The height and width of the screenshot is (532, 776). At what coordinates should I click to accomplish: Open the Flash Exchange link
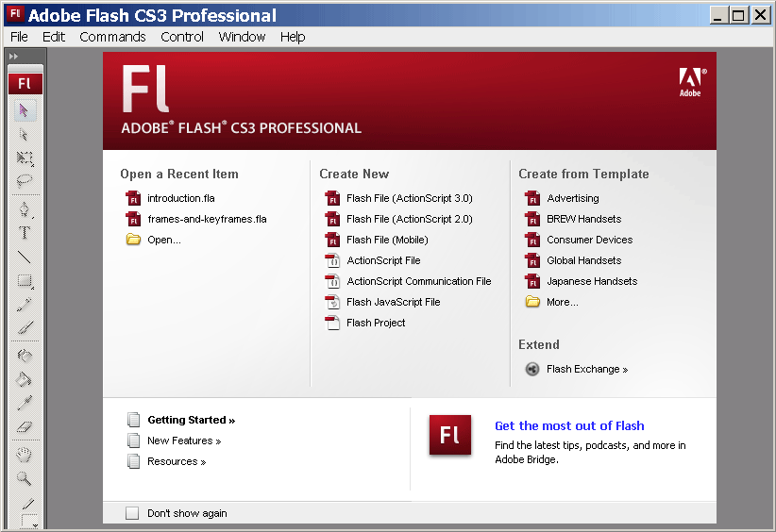coord(587,370)
